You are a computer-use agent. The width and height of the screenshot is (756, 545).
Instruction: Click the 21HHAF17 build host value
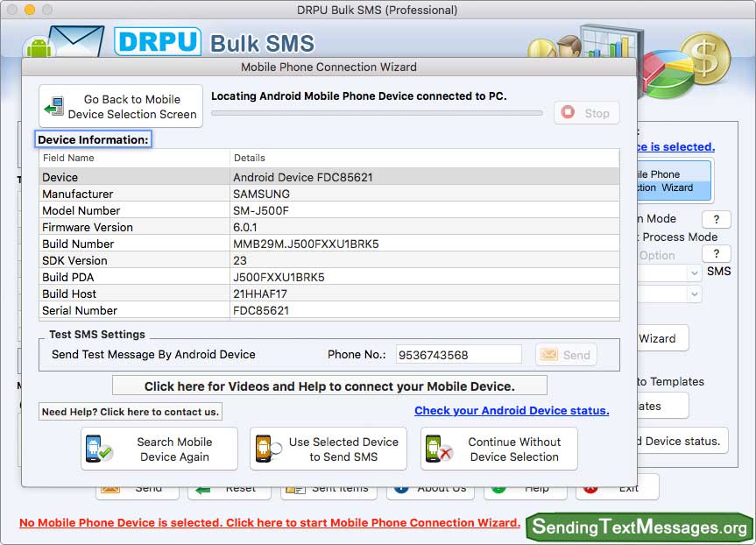point(260,294)
